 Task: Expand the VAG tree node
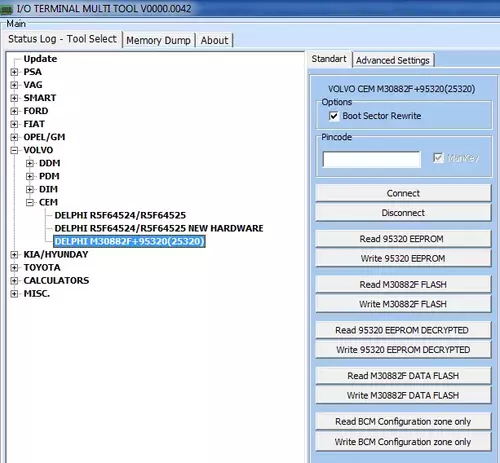(14, 85)
